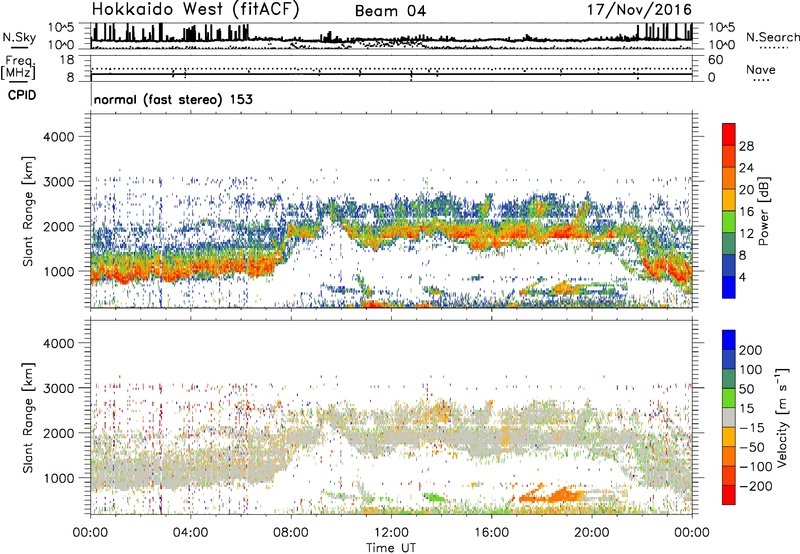This screenshot has height=554, width=800.
Task: Click the plot title Hokkaido West (fitACF)
Action: click(195, 9)
